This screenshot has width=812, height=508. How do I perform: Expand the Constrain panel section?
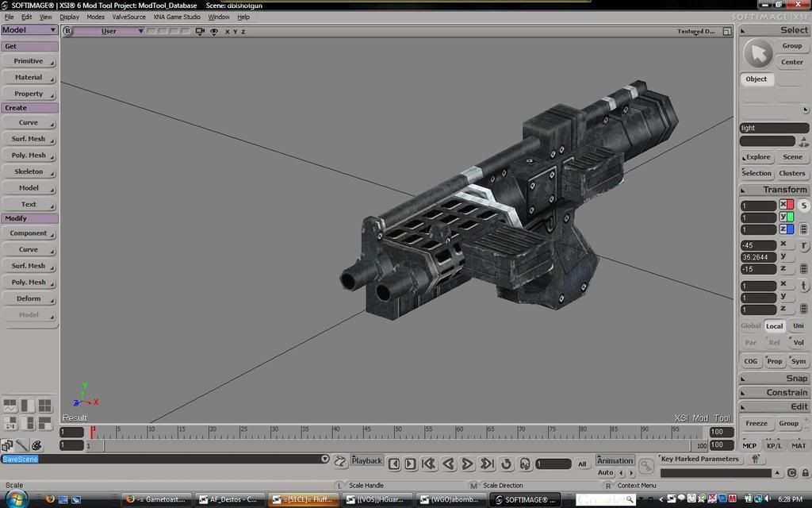pyautogui.click(x=774, y=392)
